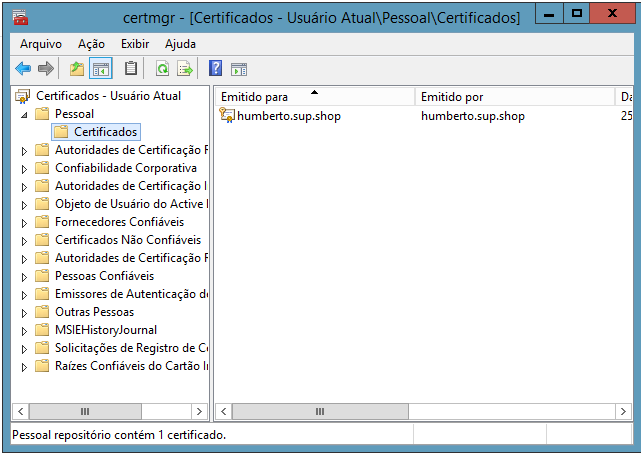Viewport: 641px width, 454px height.
Task: Click Fornecedores Confiáveis folder icon
Action: [x=42, y=221]
